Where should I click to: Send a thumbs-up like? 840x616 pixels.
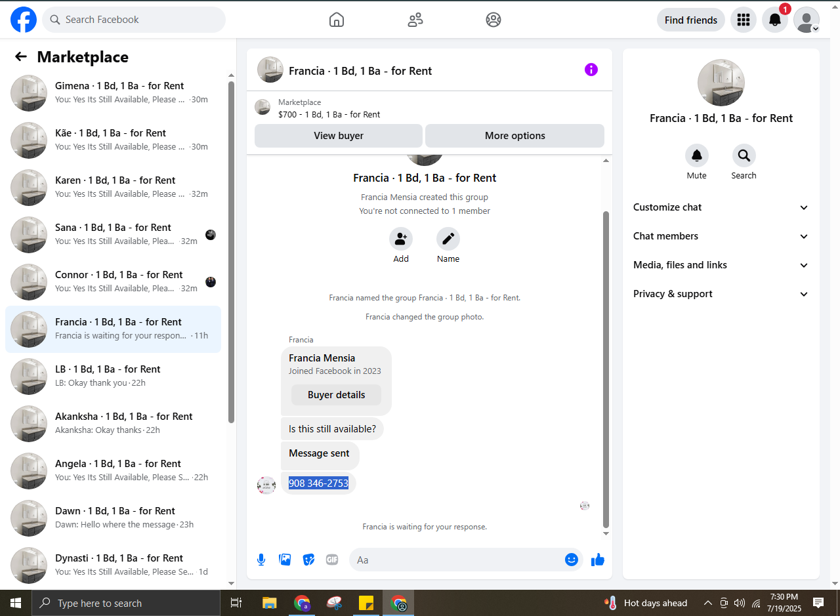tap(598, 560)
